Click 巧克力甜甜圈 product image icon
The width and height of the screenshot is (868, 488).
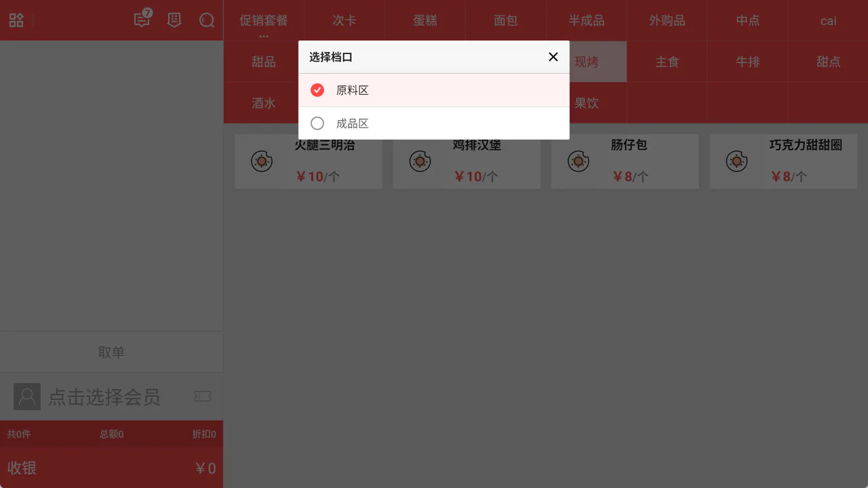pos(737,161)
